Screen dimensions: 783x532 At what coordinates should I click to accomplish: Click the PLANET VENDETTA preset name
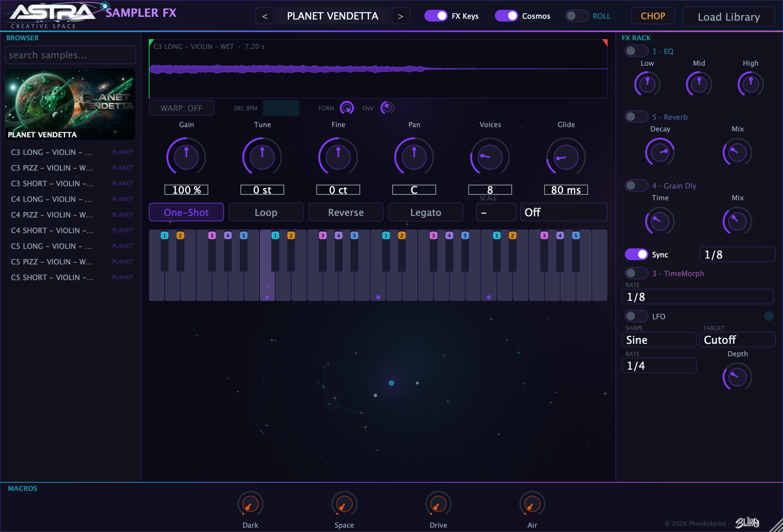point(333,16)
